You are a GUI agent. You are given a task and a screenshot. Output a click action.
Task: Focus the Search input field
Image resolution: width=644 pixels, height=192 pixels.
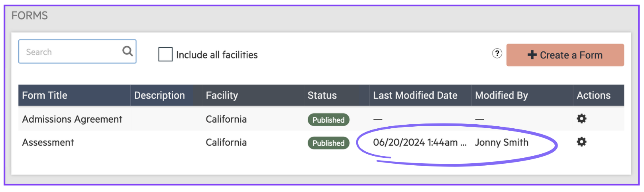(x=70, y=52)
